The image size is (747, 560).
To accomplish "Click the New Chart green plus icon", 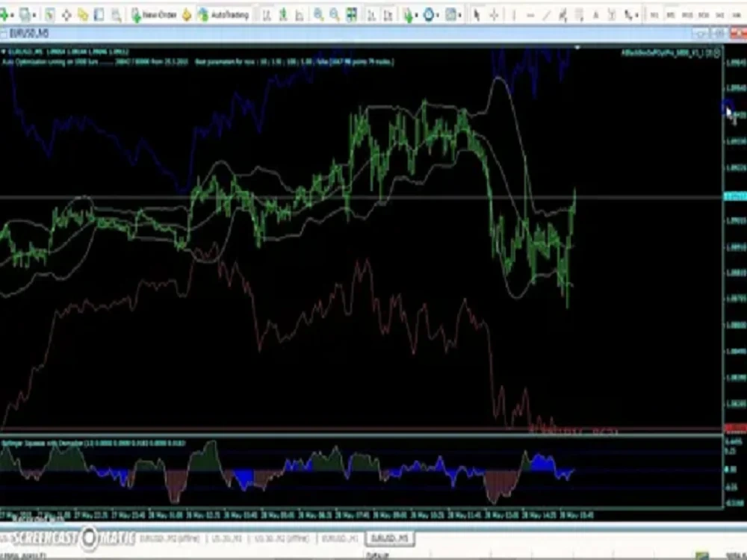I will pyautogui.click(x=4, y=15).
